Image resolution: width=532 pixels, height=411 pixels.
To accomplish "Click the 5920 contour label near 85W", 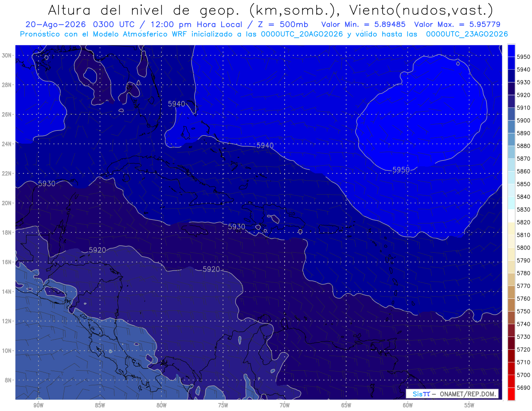I will click(97, 250).
